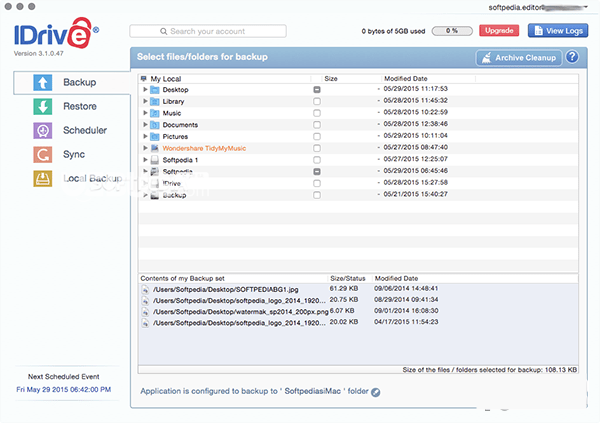Click the My Local computer icon
Image resolution: width=600 pixels, height=423 pixels.
pyautogui.click(x=143, y=78)
